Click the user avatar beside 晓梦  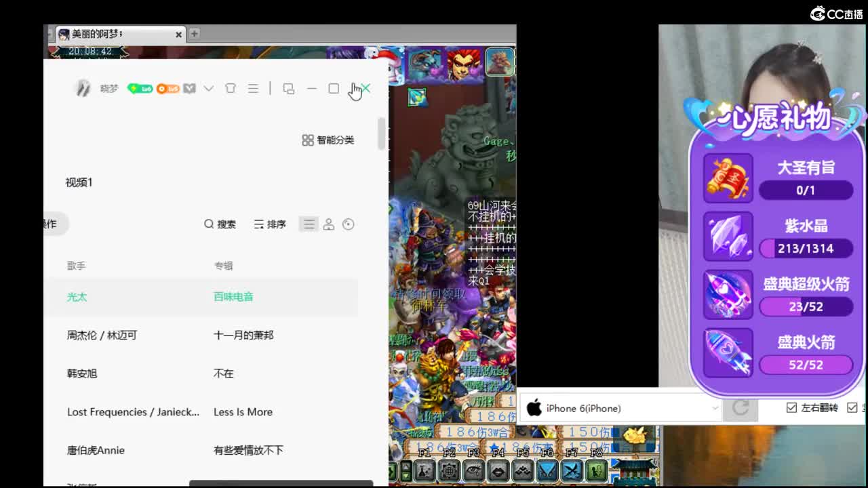tap(83, 89)
